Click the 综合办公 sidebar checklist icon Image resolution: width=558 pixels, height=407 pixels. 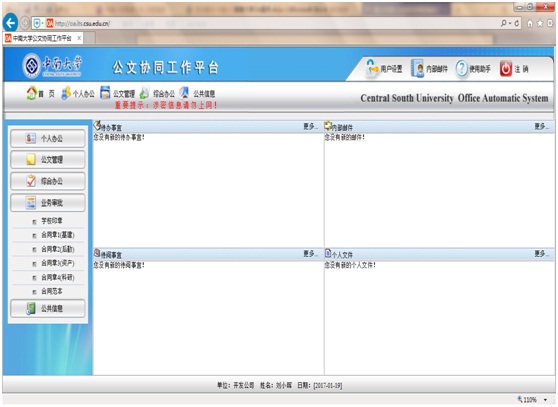pos(31,181)
